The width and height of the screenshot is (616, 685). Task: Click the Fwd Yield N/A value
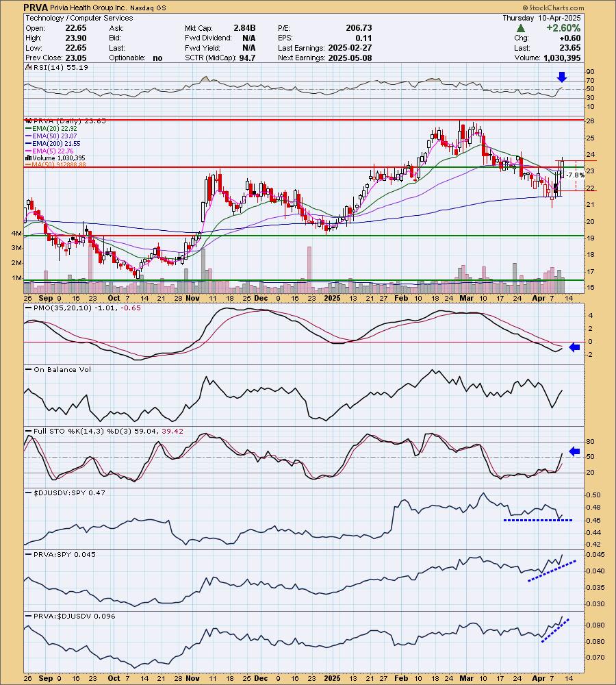pos(249,48)
